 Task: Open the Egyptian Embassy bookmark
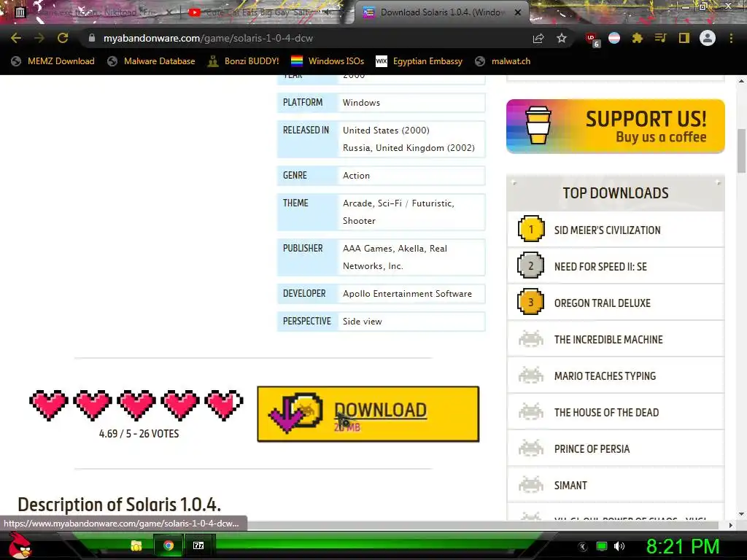pos(419,61)
